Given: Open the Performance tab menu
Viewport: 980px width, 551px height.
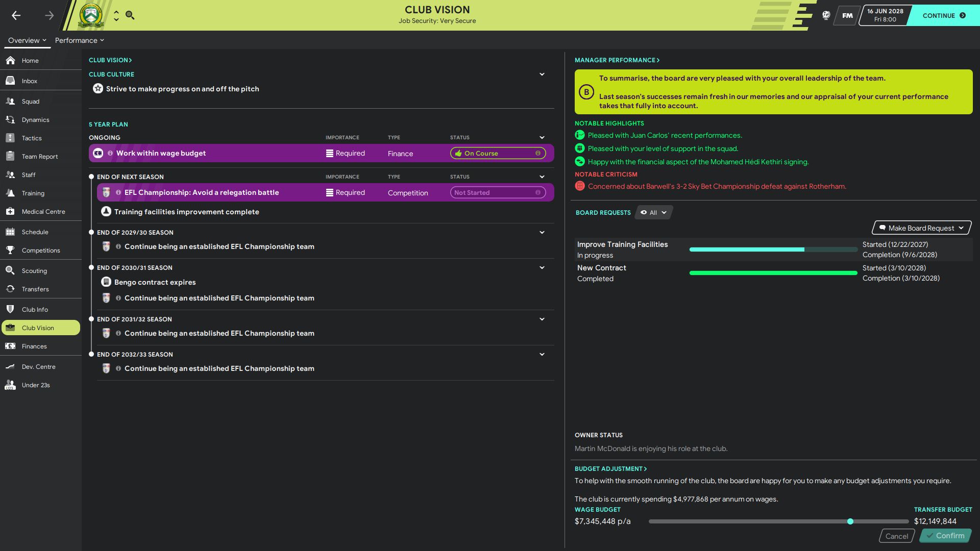Looking at the screenshot, I should (79, 40).
